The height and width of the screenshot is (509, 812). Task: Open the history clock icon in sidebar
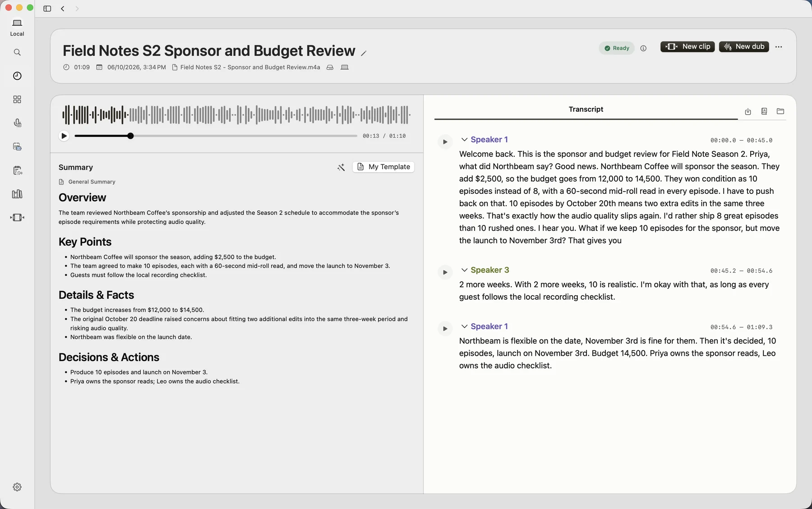[17, 76]
